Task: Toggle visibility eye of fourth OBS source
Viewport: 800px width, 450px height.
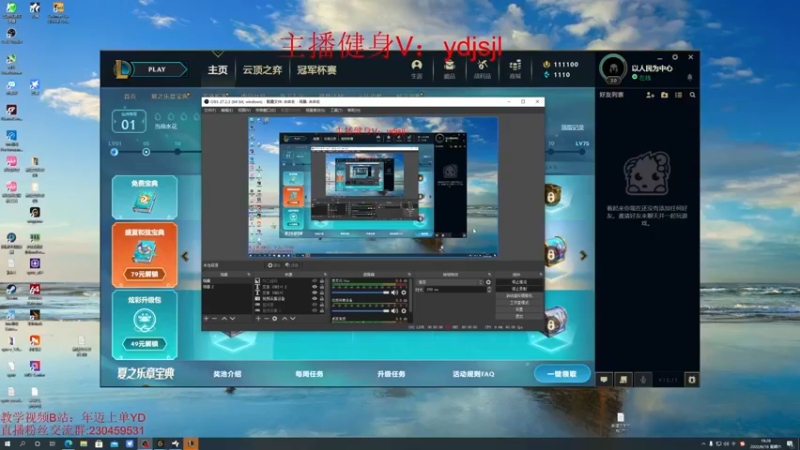Action: 315,298
